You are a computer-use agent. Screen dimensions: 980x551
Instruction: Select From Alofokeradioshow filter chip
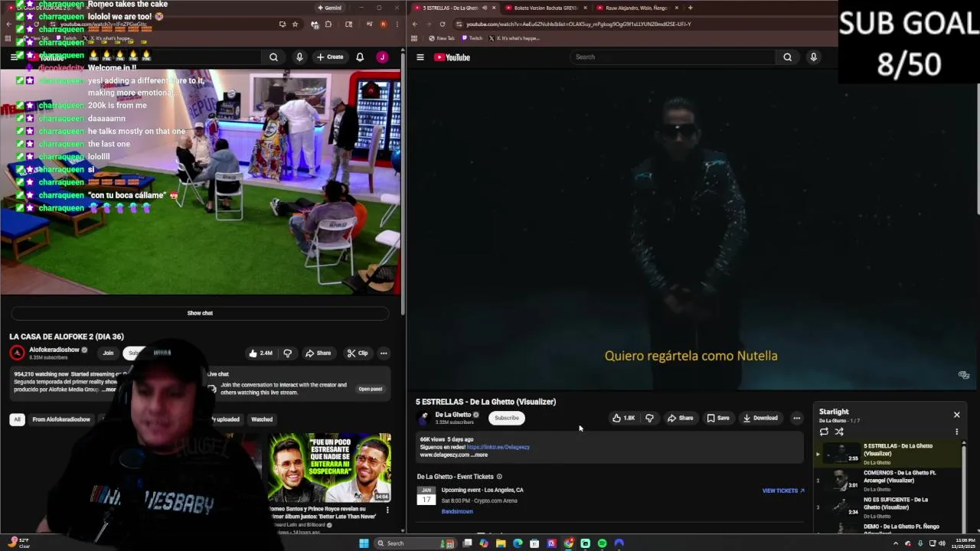pyautogui.click(x=61, y=419)
